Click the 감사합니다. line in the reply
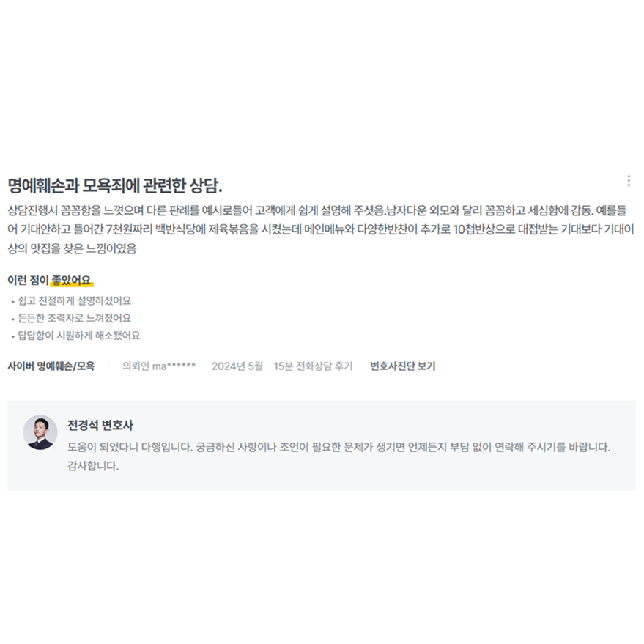This screenshot has height=644, width=644. click(93, 466)
